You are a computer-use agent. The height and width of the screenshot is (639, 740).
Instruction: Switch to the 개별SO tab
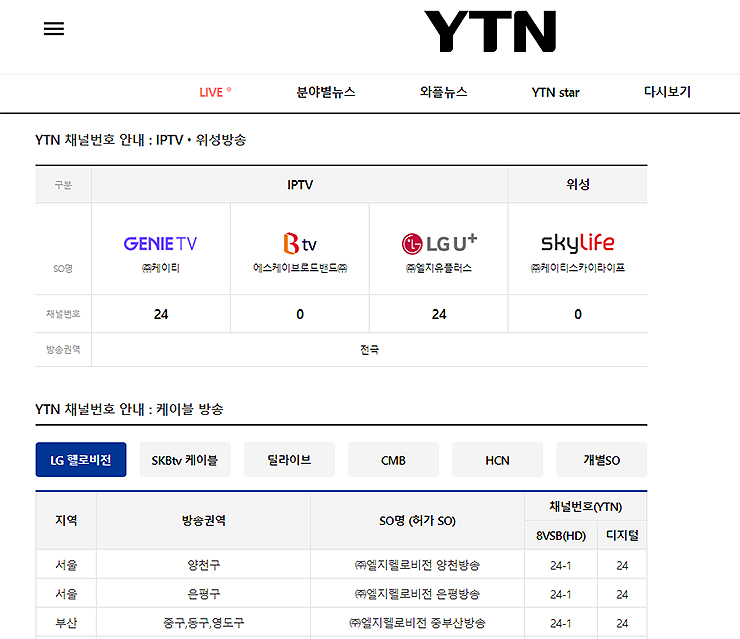[x=602, y=460]
